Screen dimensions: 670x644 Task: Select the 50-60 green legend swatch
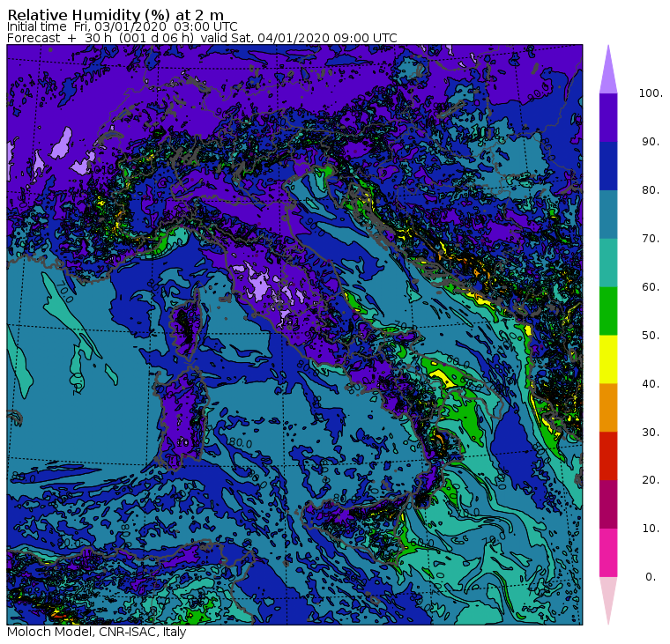click(x=608, y=311)
